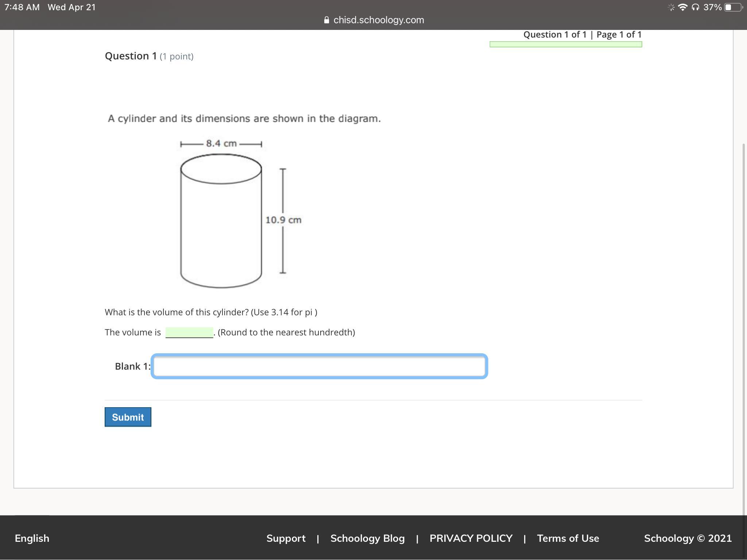The height and width of the screenshot is (560, 747).
Task: Open the English language selector
Action: point(32,538)
